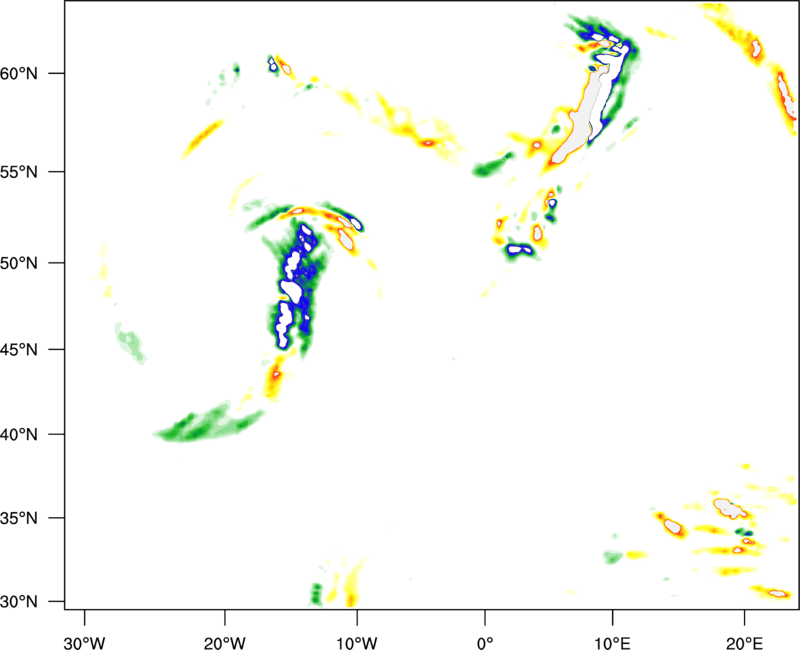Viewport: 800px width, 650px height.
Task: Click the 10°W longitude label
Action: coord(357,644)
